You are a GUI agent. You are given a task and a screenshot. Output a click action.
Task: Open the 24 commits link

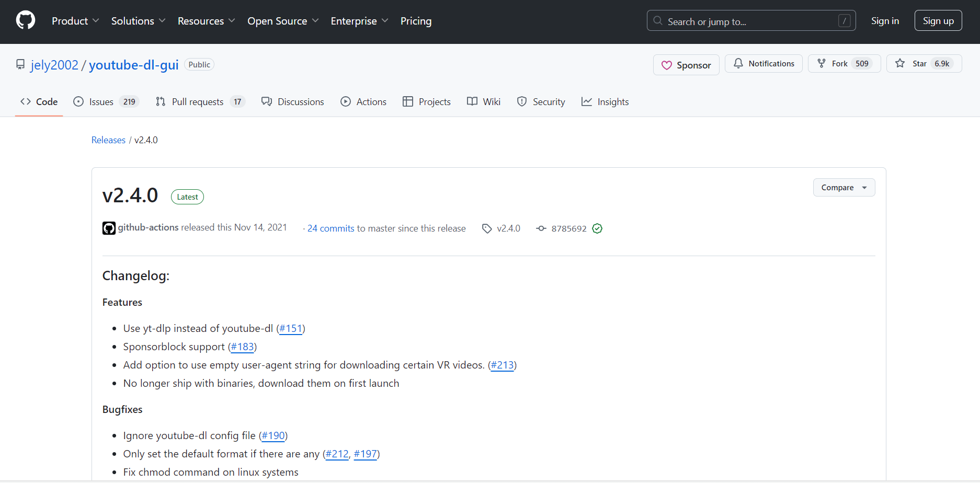[x=331, y=228]
